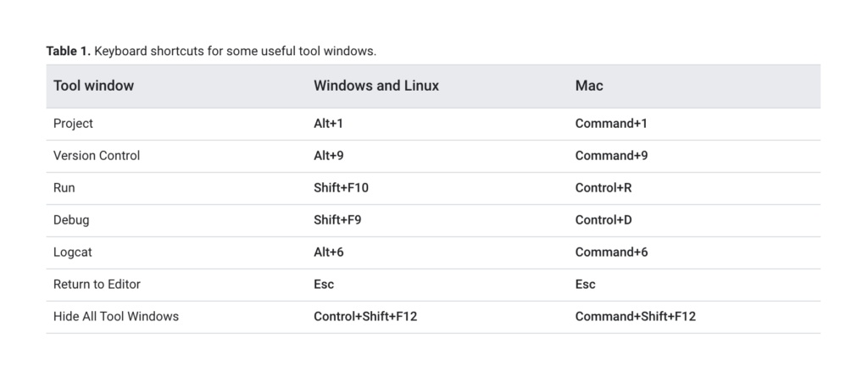868x388 pixels.
Task: Click the Command+9 shortcut text
Action: coord(611,156)
